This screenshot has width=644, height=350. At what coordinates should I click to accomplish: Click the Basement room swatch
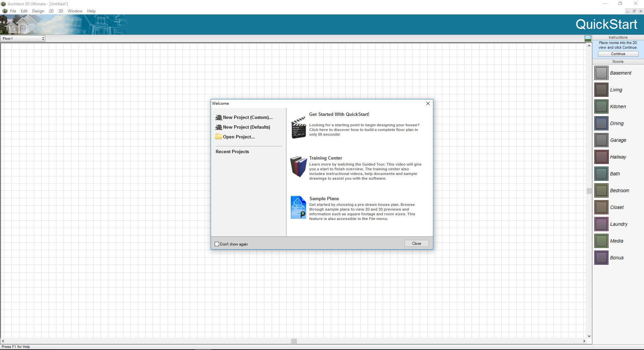[601, 73]
